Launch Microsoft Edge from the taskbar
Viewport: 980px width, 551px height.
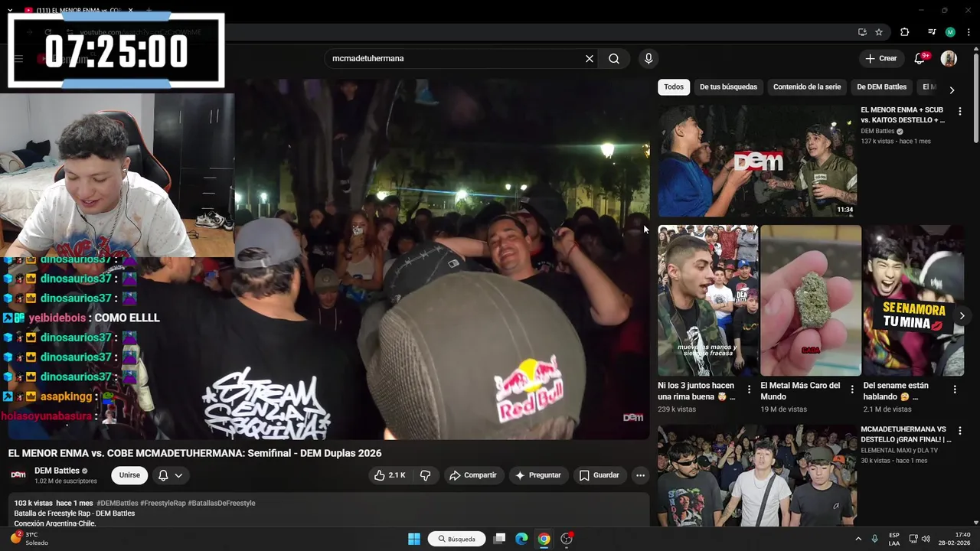[521, 539]
